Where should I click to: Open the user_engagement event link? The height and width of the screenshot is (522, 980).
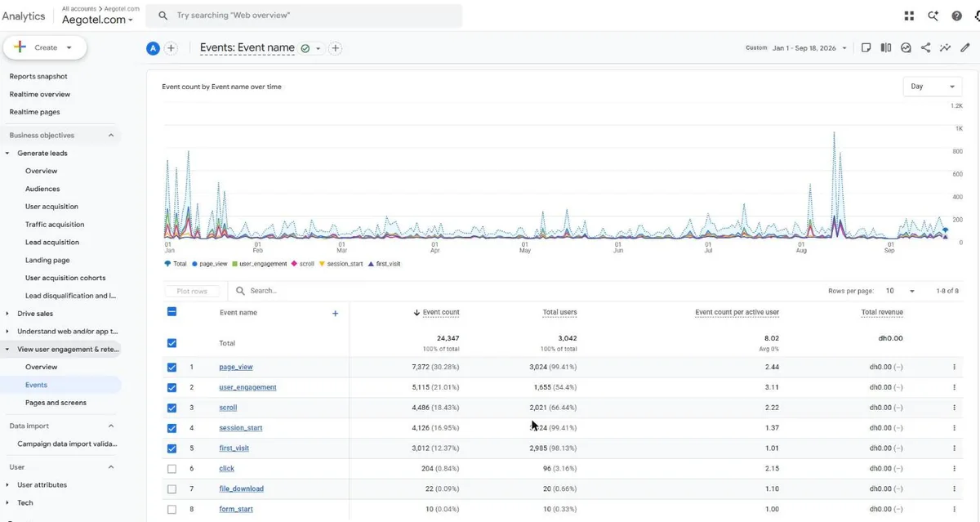[247, 387]
